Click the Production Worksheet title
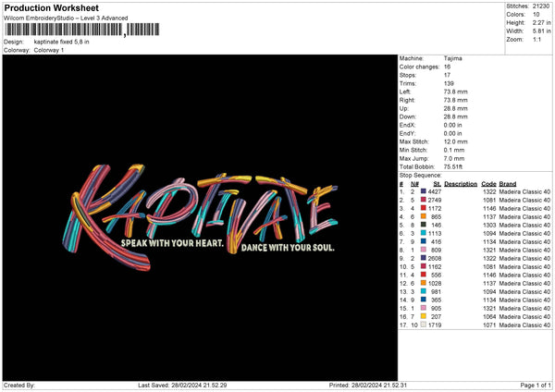The width and height of the screenshot is (555, 392). point(51,8)
